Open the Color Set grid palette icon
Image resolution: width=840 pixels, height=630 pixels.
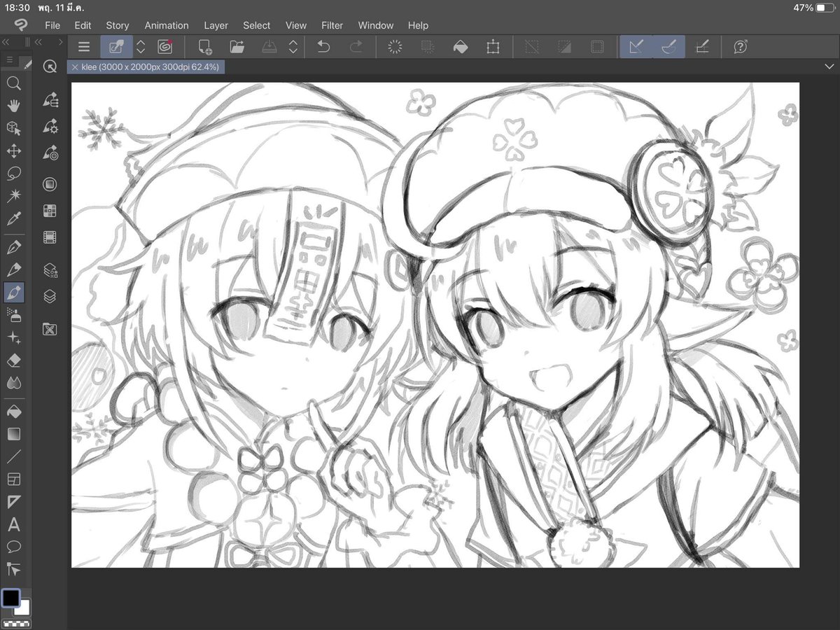point(50,211)
